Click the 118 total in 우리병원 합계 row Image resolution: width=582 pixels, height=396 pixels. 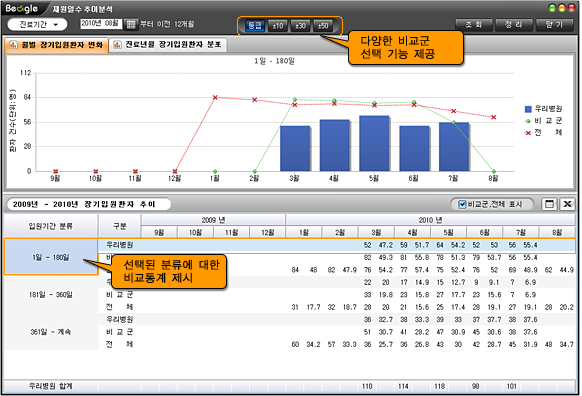439,386
